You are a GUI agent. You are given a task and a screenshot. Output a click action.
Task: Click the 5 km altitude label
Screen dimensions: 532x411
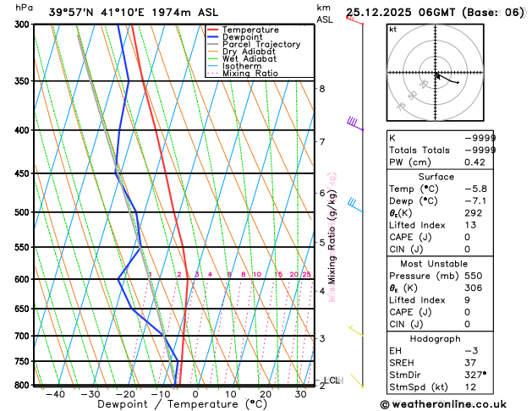321,243
